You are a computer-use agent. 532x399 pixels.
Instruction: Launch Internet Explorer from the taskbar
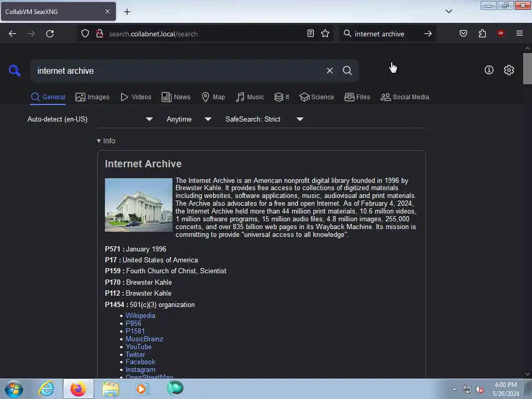(x=46, y=389)
